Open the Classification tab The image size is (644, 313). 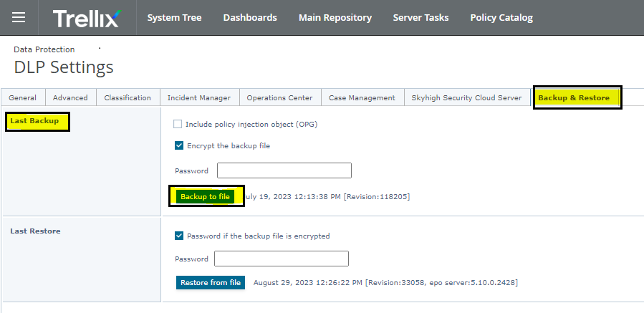coord(128,97)
